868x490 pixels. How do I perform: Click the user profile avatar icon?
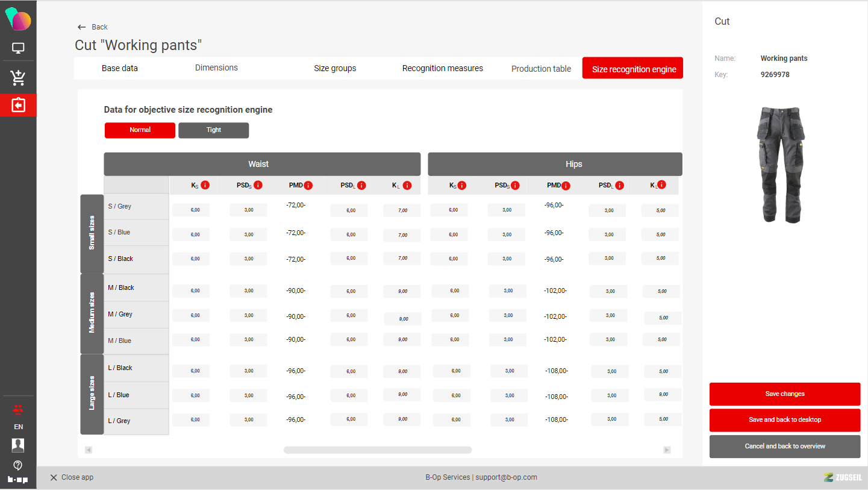pos(18,445)
